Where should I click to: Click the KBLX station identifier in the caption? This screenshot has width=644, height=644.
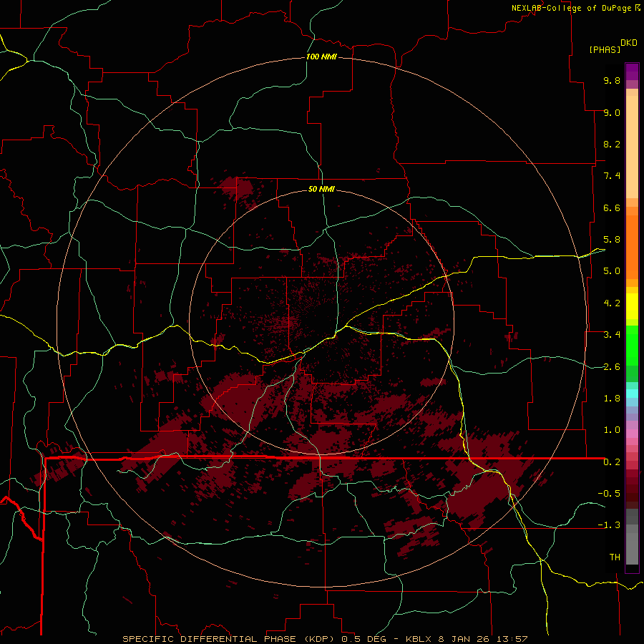[x=420, y=639]
